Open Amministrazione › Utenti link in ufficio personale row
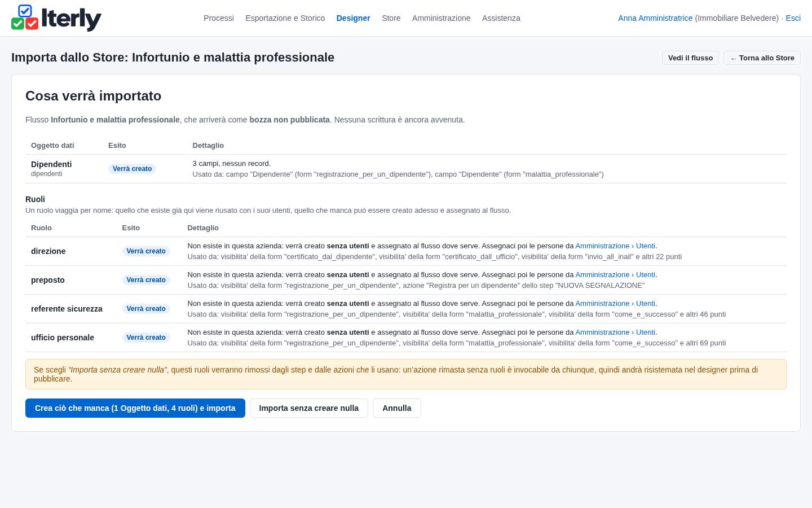This screenshot has width=812, height=508. pyautogui.click(x=615, y=332)
